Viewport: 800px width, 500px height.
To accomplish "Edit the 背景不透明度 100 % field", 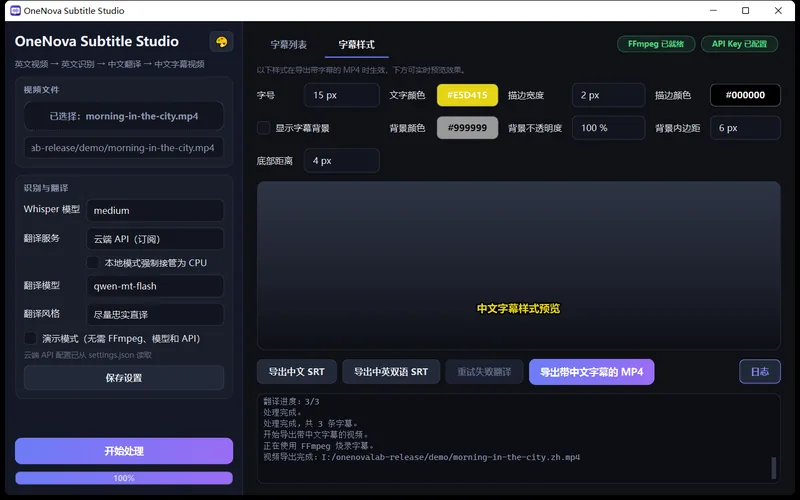I will tap(608, 128).
